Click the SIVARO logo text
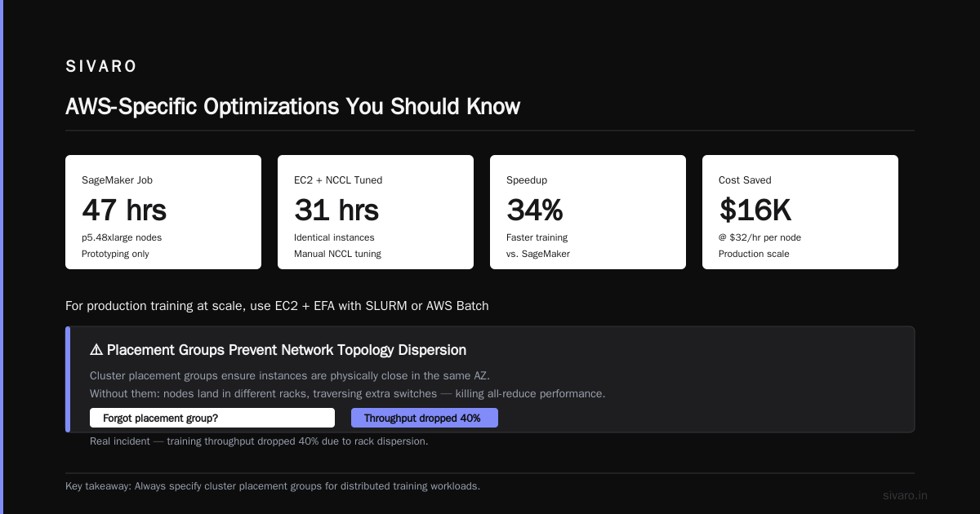The width and height of the screenshot is (980, 514). pyautogui.click(x=101, y=66)
